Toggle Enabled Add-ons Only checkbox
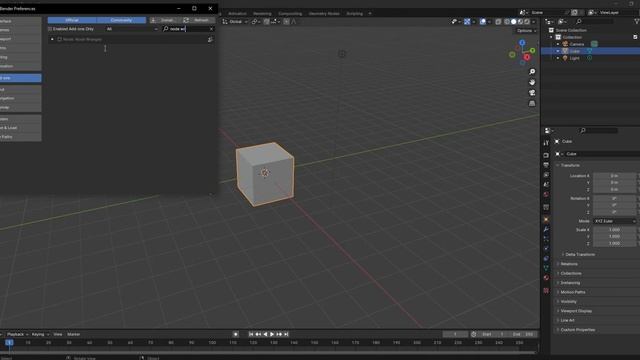 50,29
